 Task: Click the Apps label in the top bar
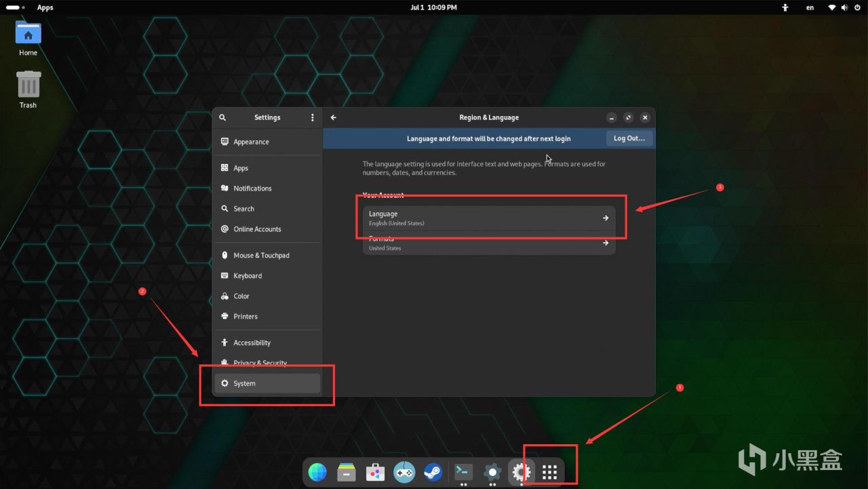point(45,7)
